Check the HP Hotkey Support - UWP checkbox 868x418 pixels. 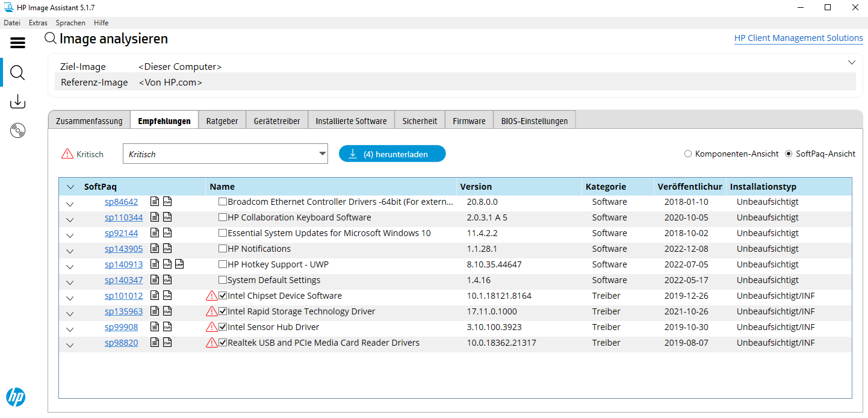pos(223,264)
